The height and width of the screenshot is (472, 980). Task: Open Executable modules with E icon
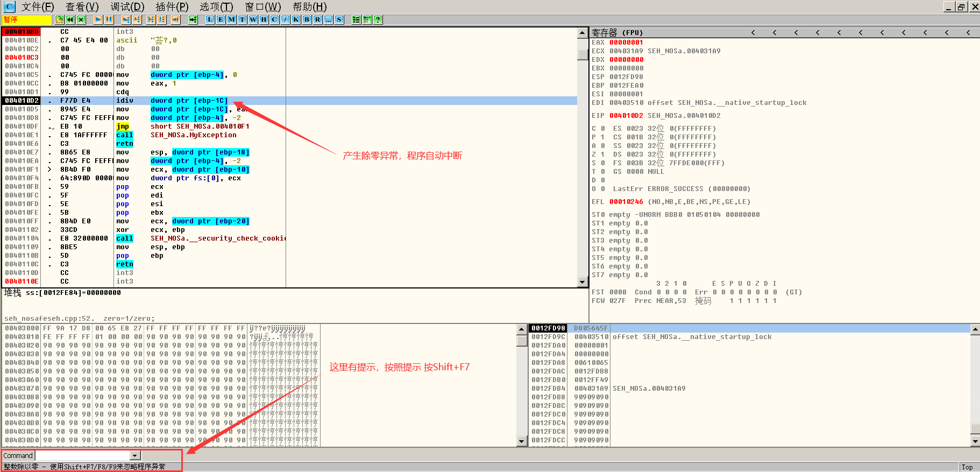[x=221, y=20]
